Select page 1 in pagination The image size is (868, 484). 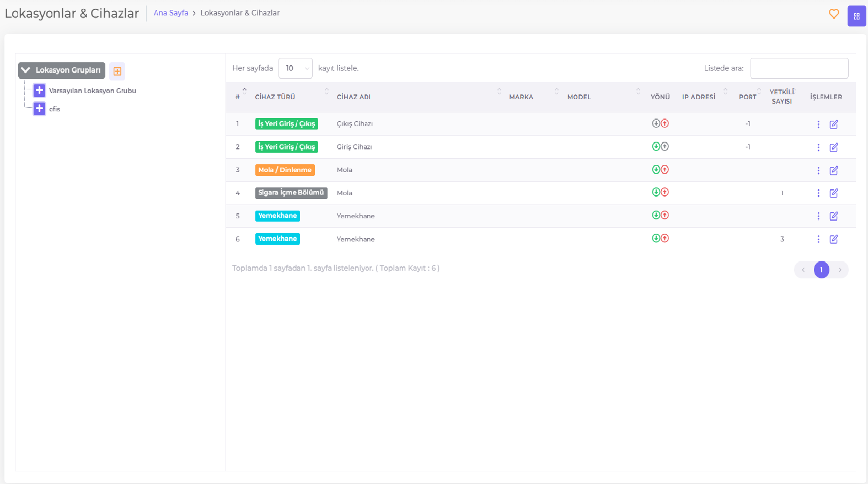pos(821,270)
